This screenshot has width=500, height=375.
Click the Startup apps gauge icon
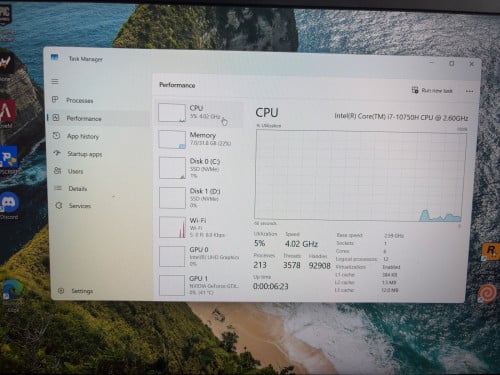click(x=57, y=153)
